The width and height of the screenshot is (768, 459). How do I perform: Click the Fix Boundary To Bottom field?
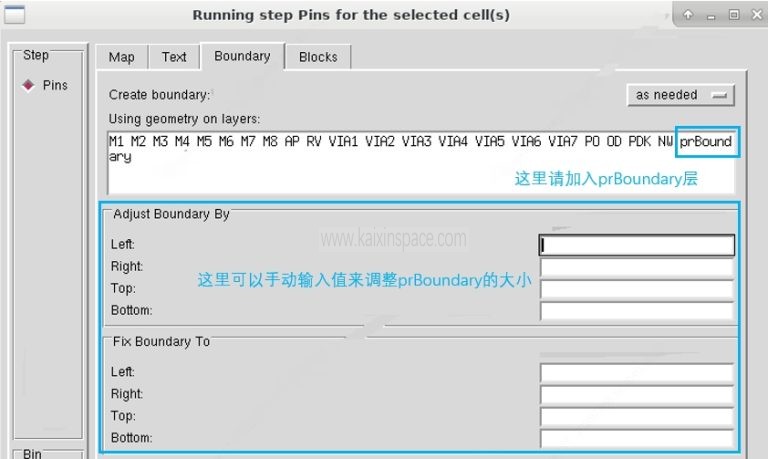[637, 438]
